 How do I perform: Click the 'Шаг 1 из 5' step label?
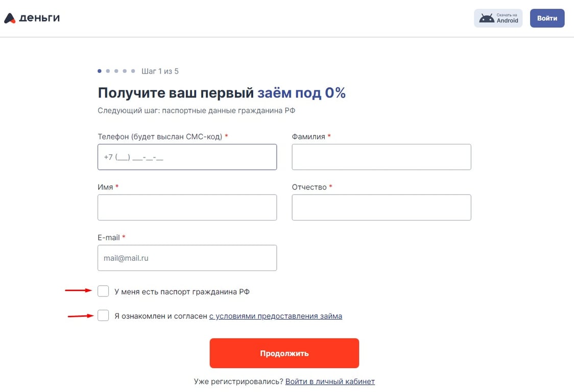tap(160, 71)
